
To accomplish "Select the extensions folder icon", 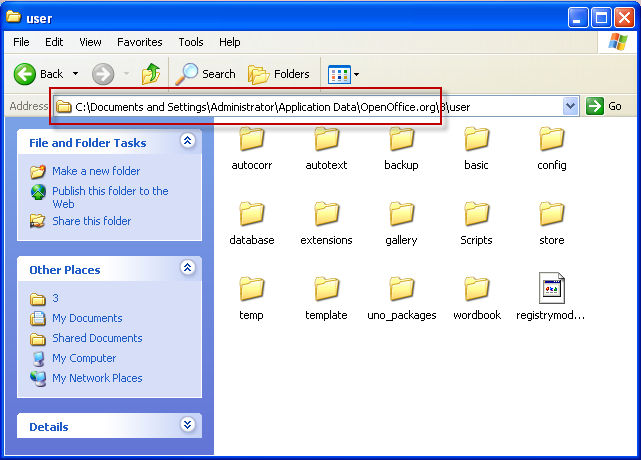I will pyautogui.click(x=327, y=214).
